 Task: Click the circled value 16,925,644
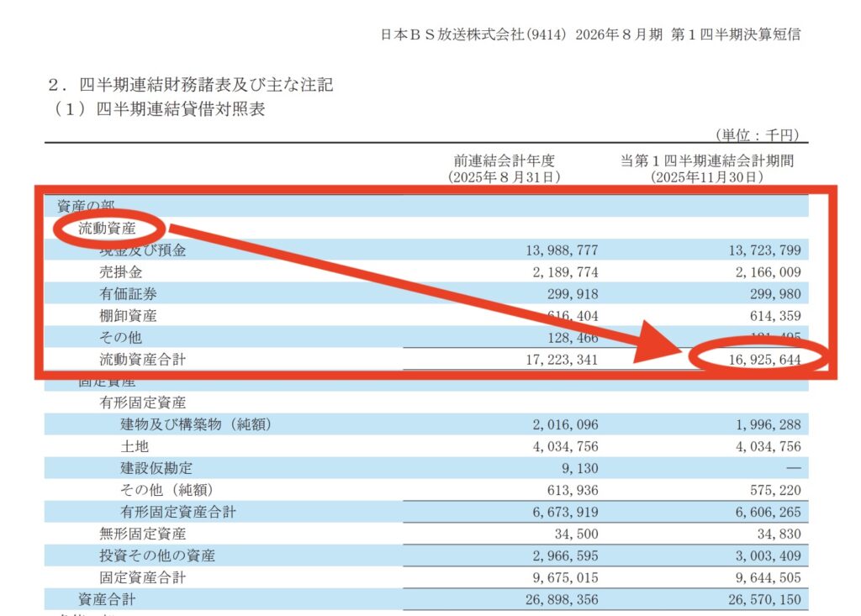759,360
